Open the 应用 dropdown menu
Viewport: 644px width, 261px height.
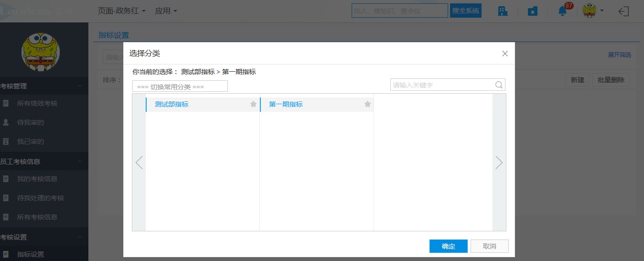pos(166,11)
